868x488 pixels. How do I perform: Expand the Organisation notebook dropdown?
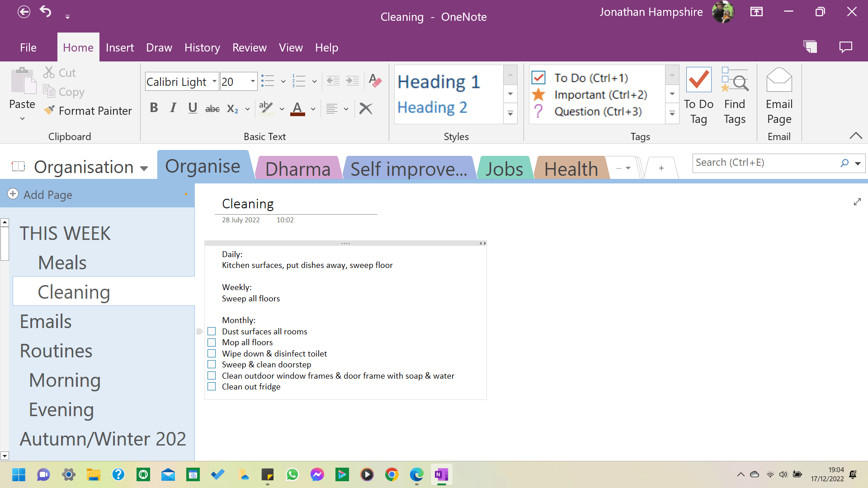tap(144, 168)
